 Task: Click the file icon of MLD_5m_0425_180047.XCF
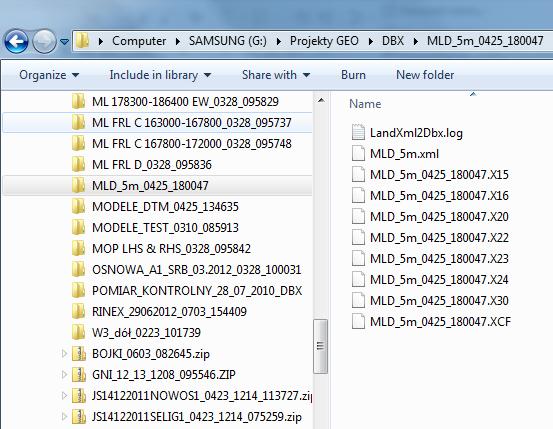[358, 321]
